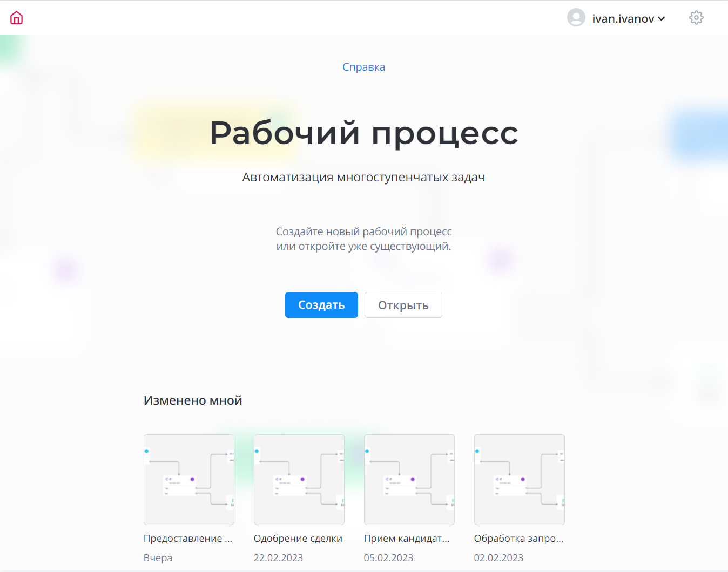Open the Предоставление workflow thumbnail

click(189, 479)
